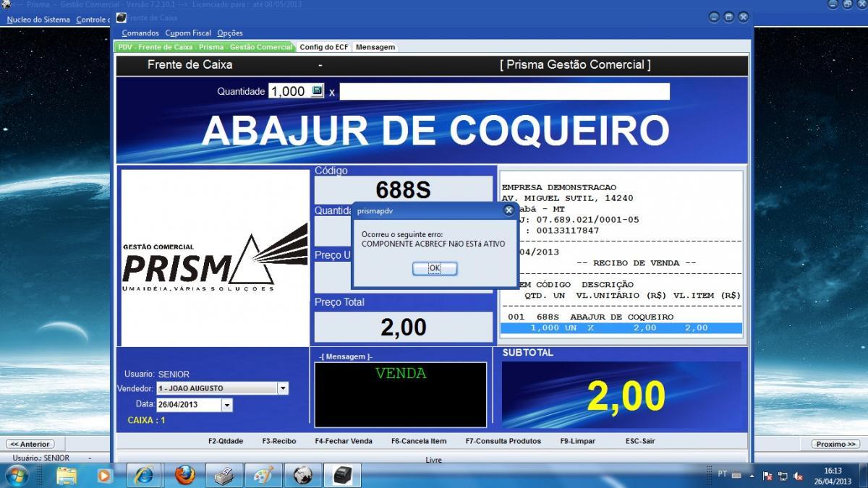Click the Frente de Caixa window title icon

click(x=121, y=17)
